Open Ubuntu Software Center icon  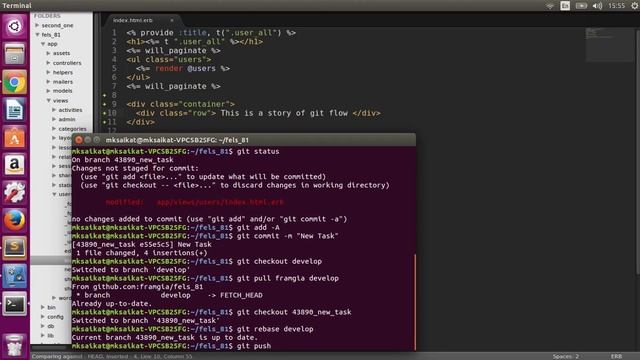[14, 138]
